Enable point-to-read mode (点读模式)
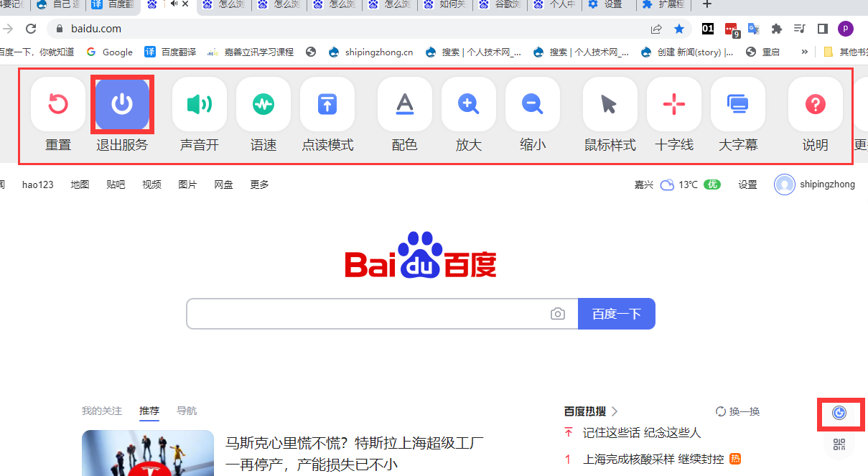This screenshot has width=868, height=476. pos(327,105)
